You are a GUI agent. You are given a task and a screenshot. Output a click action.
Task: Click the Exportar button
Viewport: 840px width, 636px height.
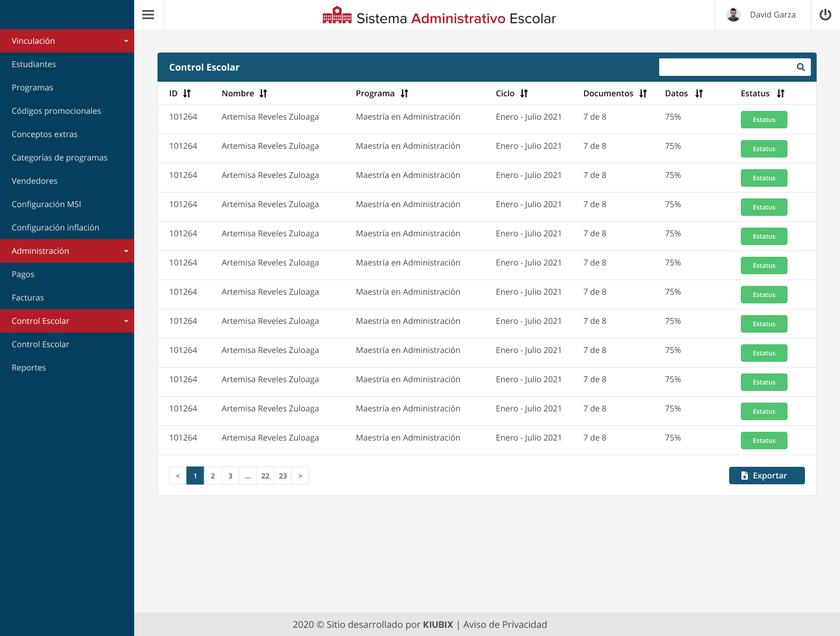(766, 476)
